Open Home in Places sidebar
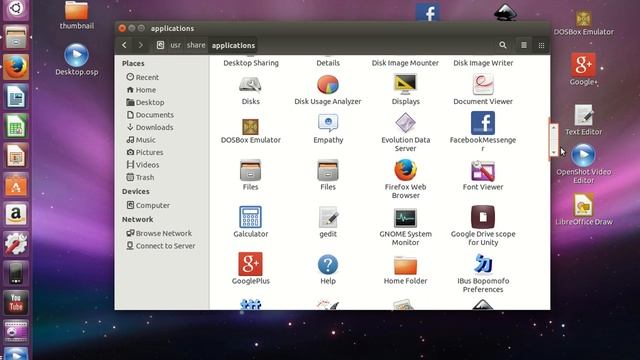 click(141, 90)
